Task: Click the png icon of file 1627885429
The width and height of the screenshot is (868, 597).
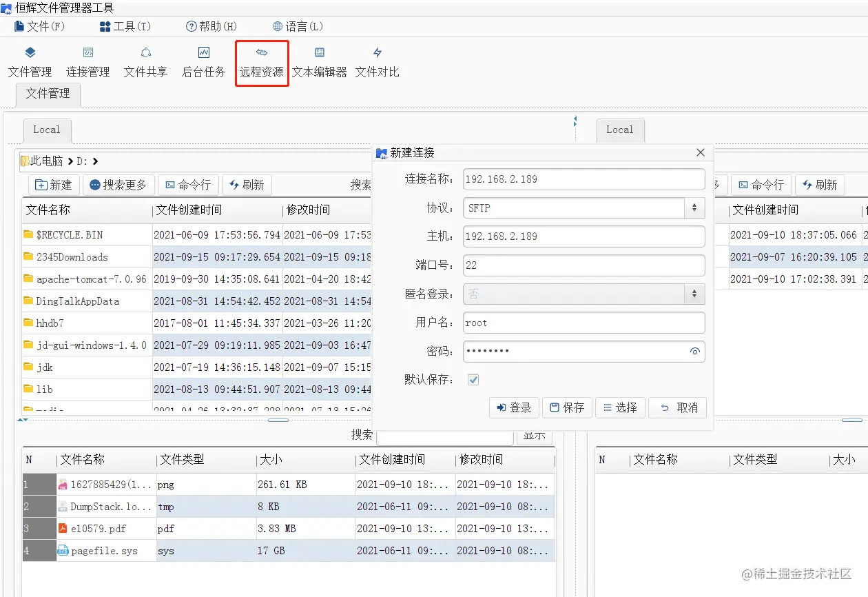Action: coord(63,485)
